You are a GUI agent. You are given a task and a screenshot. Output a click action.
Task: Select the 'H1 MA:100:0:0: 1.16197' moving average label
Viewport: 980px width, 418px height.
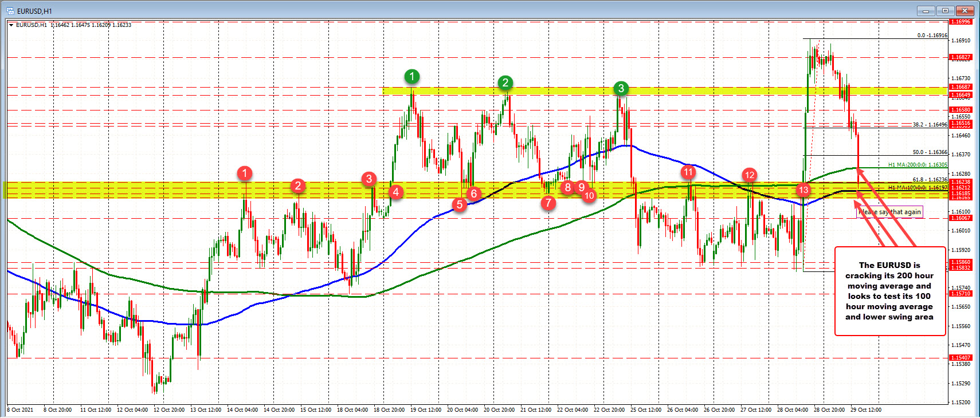click(918, 187)
